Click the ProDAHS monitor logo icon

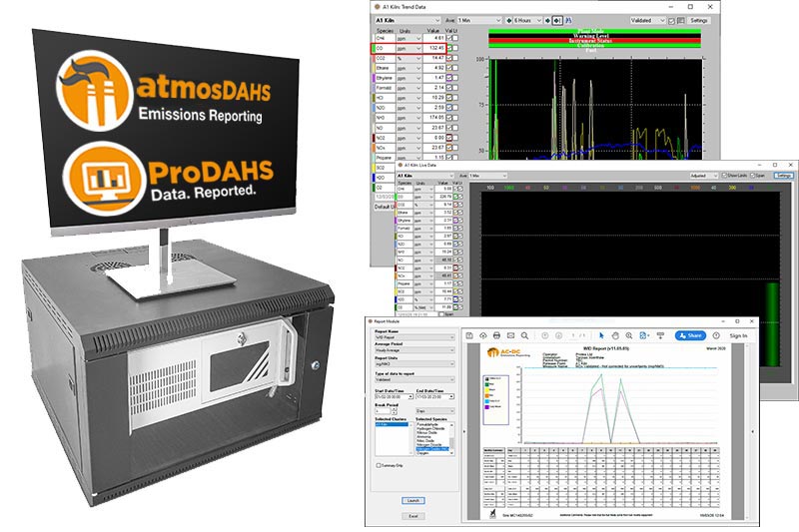point(105,179)
